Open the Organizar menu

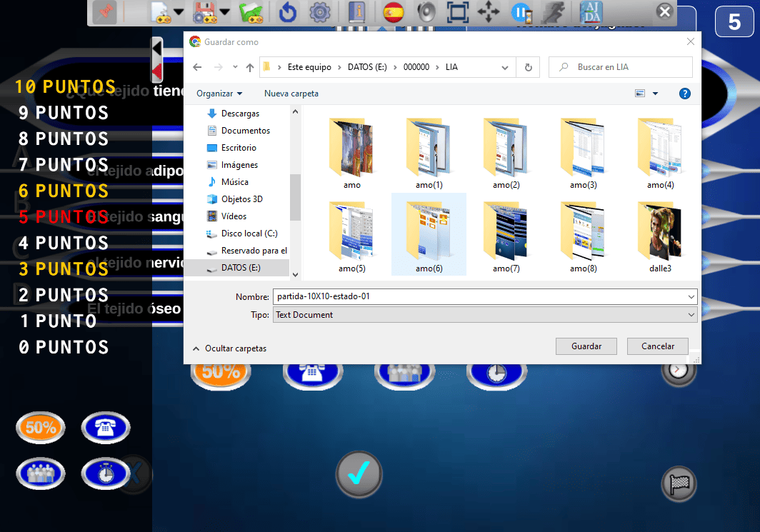(x=219, y=94)
